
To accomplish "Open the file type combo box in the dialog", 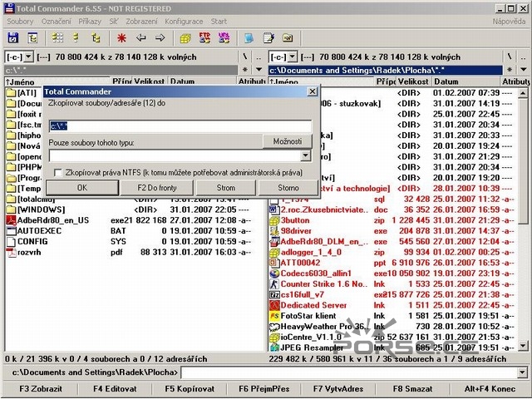I will 305,155.
